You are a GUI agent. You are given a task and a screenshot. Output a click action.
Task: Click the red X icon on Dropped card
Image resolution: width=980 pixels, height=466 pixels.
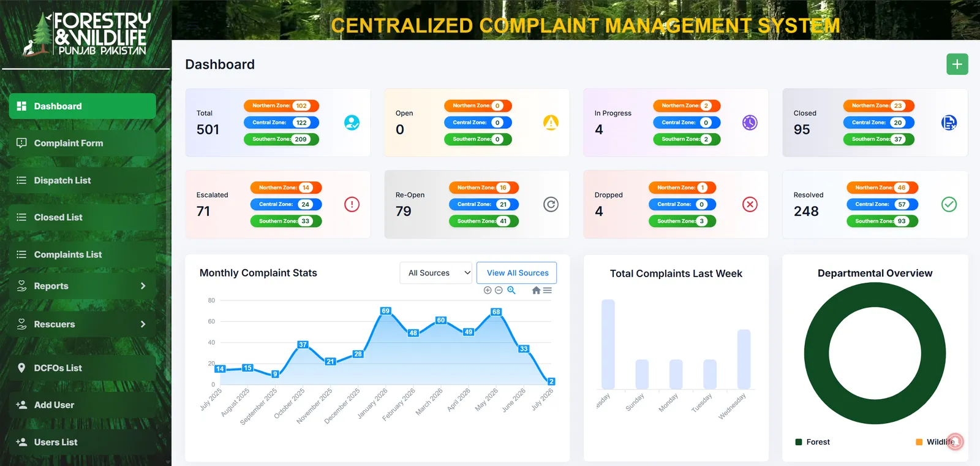pos(750,204)
